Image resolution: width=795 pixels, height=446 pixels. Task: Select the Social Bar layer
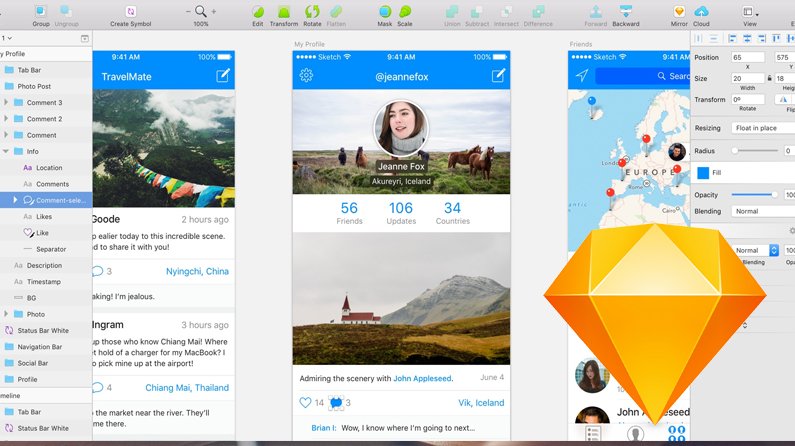click(46, 363)
